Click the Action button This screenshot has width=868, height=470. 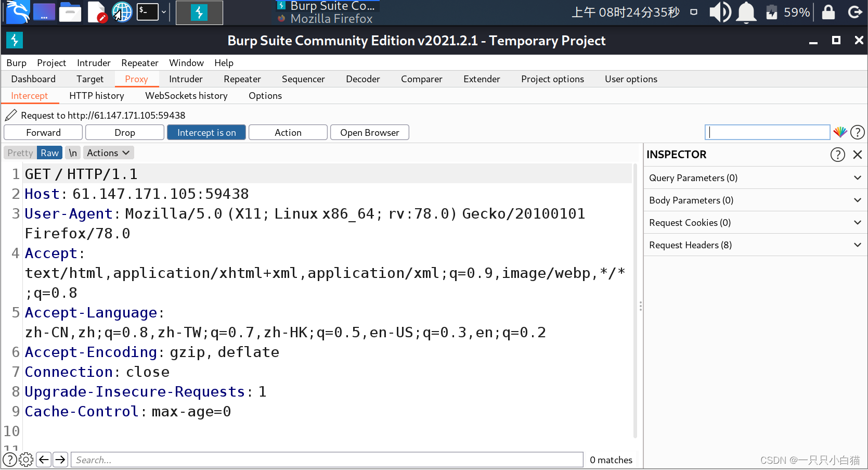coord(288,133)
